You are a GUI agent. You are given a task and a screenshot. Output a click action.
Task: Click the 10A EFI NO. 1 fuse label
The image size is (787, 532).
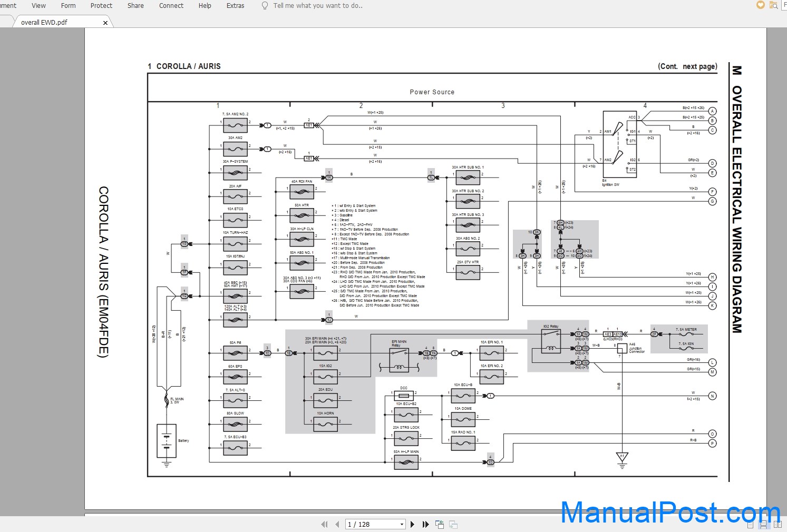pos(491,342)
